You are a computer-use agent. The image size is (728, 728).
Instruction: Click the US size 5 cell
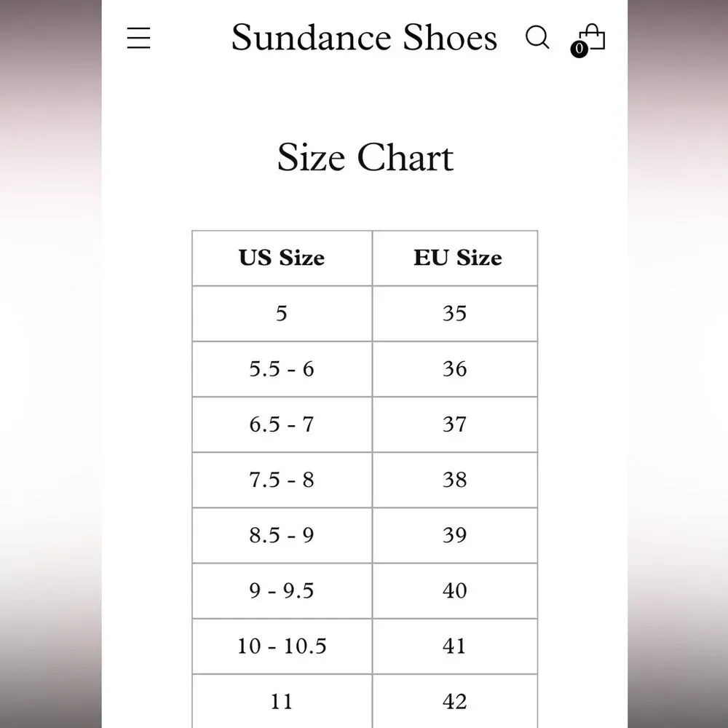click(x=282, y=313)
